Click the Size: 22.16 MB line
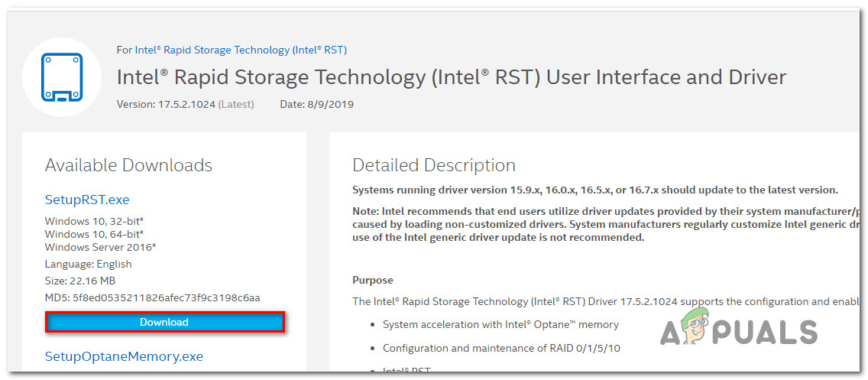Image resolution: width=868 pixels, height=380 pixels. click(x=79, y=281)
